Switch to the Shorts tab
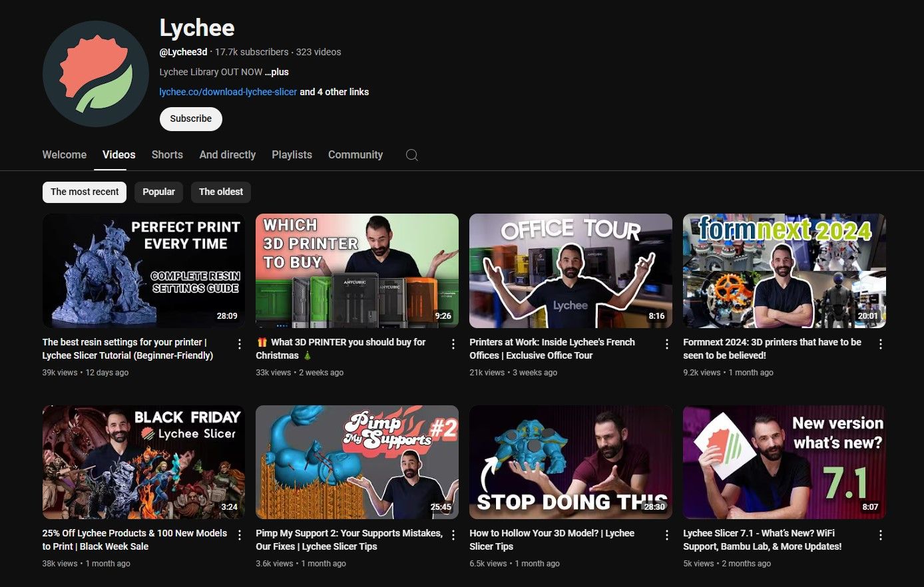924x587 pixels. pos(167,154)
